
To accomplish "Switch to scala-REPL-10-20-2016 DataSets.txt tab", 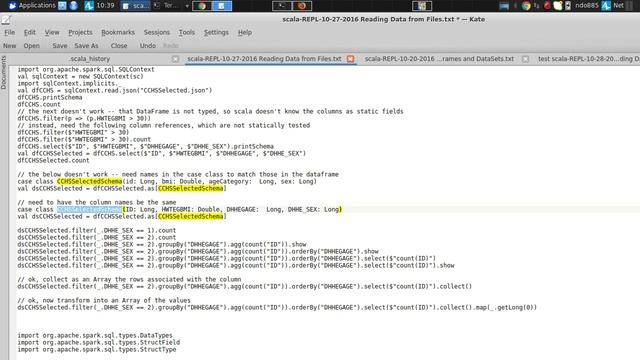I will pyautogui.click(x=439, y=59).
